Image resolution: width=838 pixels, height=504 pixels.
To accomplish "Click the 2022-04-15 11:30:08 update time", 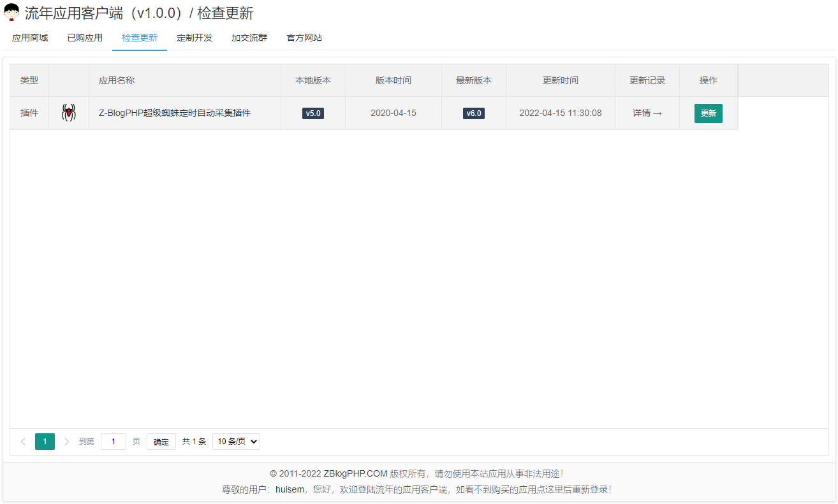I will coord(561,113).
